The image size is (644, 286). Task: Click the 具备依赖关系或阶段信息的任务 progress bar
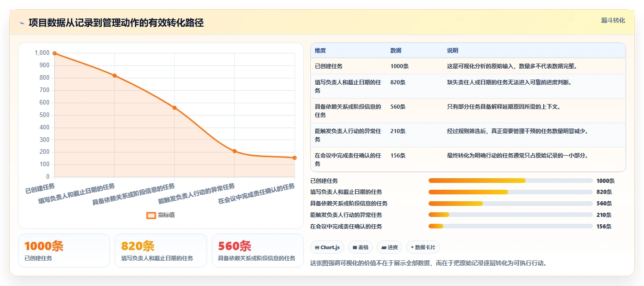511,203
